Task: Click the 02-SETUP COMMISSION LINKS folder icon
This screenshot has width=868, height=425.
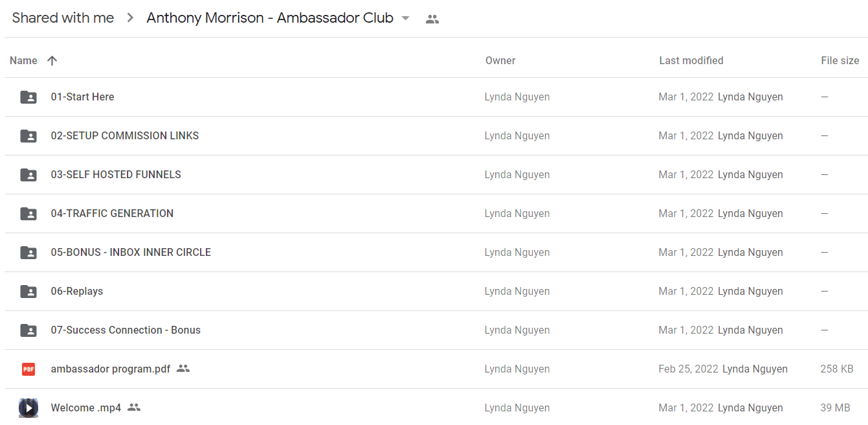Action: pos(28,136)
